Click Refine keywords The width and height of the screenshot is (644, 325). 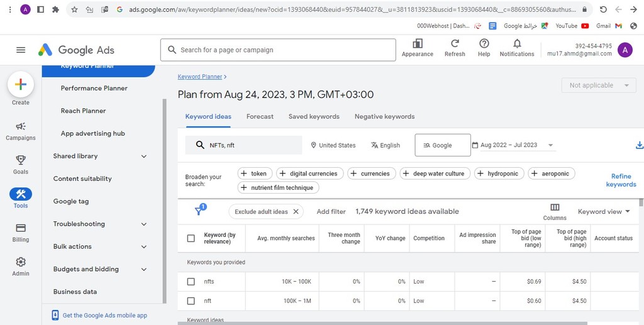tap(621, 180)
